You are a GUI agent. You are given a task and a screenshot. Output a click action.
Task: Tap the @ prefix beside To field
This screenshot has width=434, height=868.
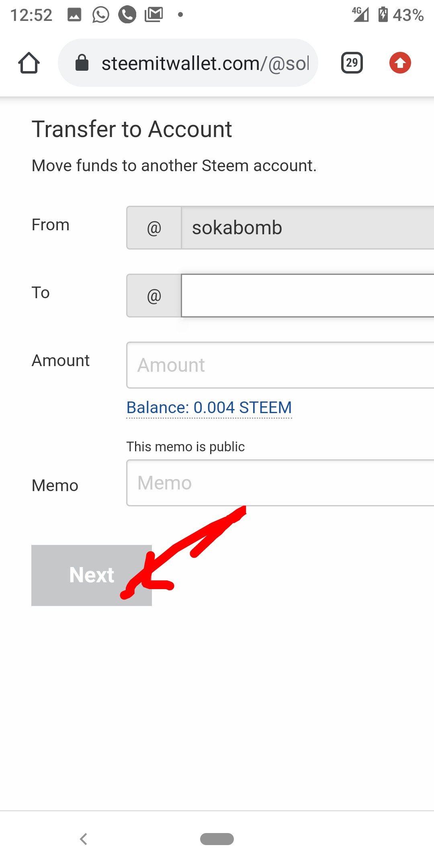click(x=154, y=296)
